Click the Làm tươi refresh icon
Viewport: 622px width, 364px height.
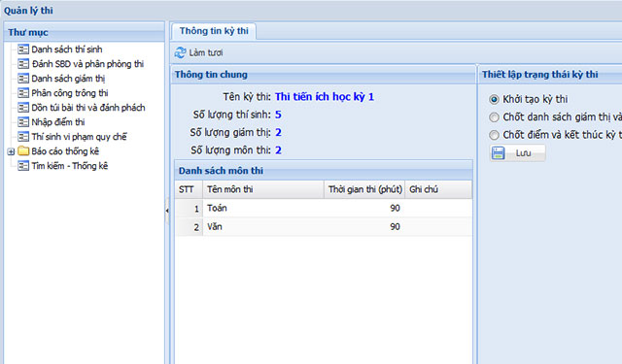click(180, 52)
